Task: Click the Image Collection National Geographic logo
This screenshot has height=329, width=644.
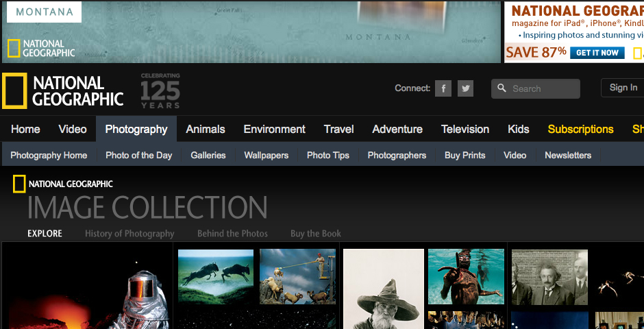Action: point(63,184)
